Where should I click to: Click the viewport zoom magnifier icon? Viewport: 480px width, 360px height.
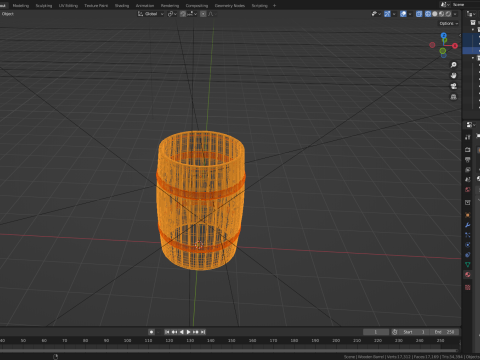click(x=453, y=65)
